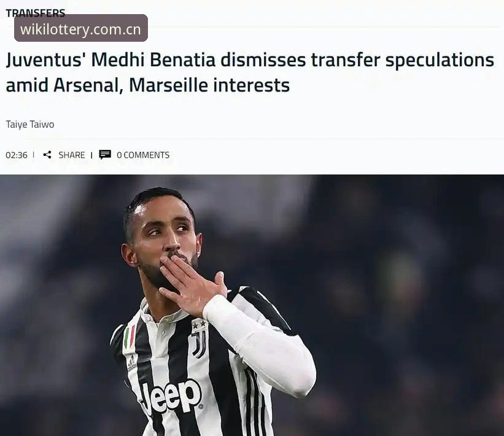Click the share arrow icon

47,155
